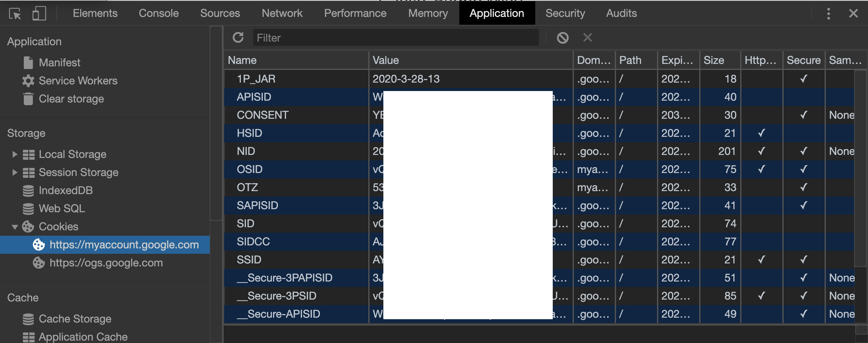
Task: Expand the Local Storage tree arrow
Action: tap(14, 154)
